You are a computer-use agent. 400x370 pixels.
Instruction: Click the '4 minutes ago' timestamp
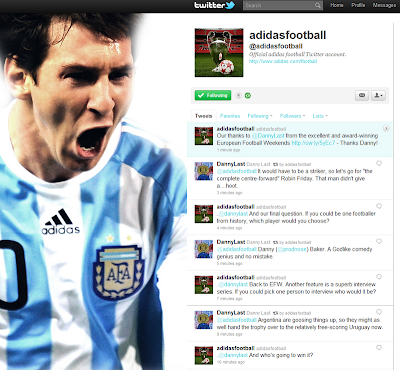(x=229, y=228)
